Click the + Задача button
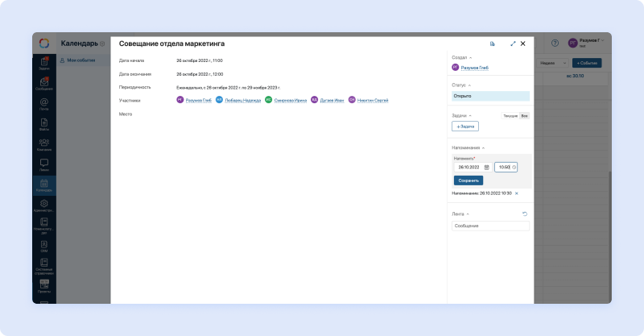This screenshot has height=336, width=644. pyautogui.click(x=465, y=127)
